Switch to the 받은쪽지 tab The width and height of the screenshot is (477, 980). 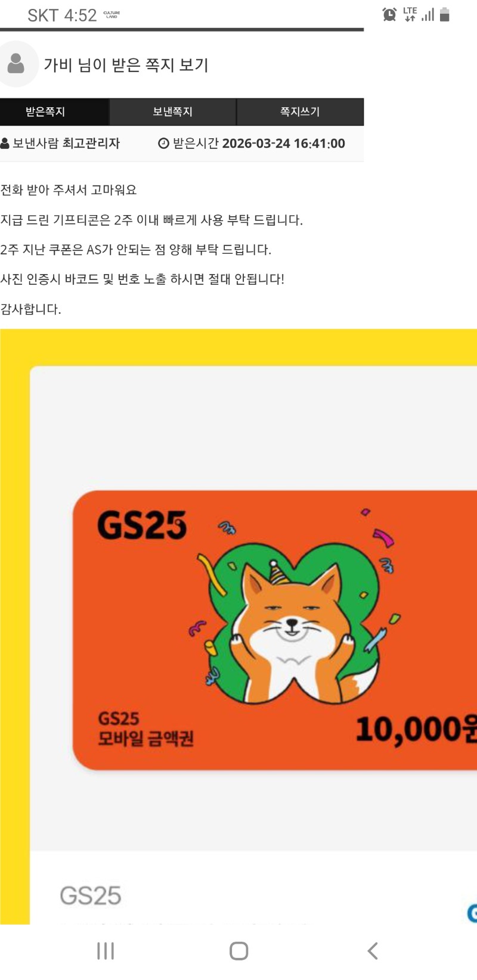click(54, 112)
